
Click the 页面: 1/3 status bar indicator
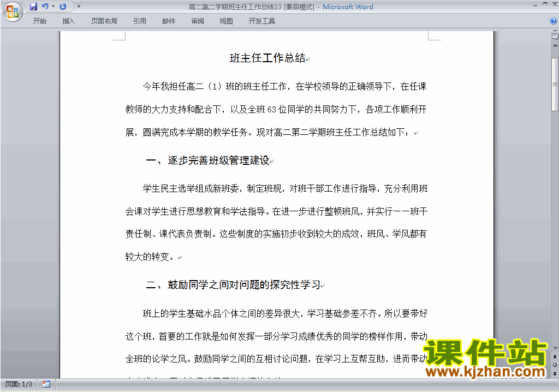pyautogui.click(x=19, y=384)
